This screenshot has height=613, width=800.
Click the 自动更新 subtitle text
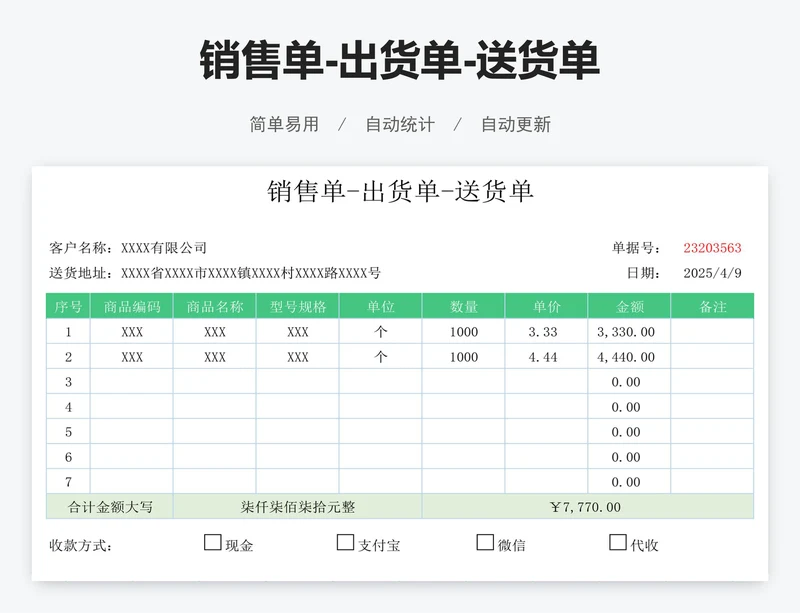(x=516, y=125)
